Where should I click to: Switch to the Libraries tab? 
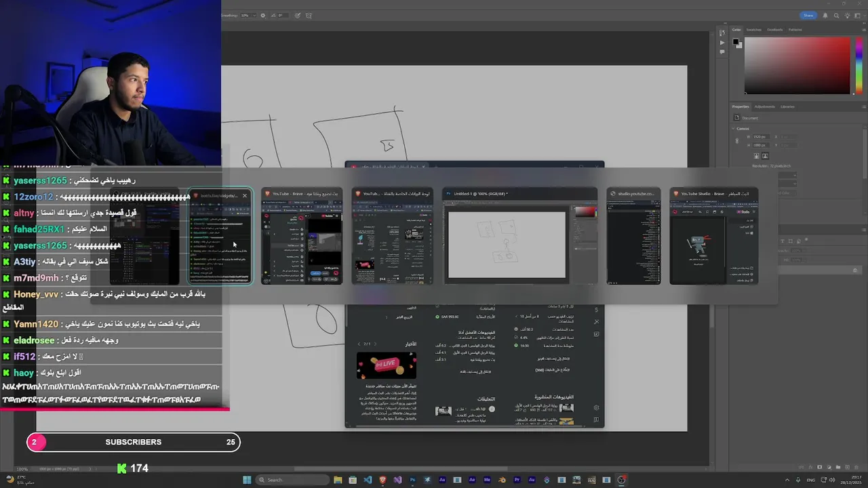[787, 106]
